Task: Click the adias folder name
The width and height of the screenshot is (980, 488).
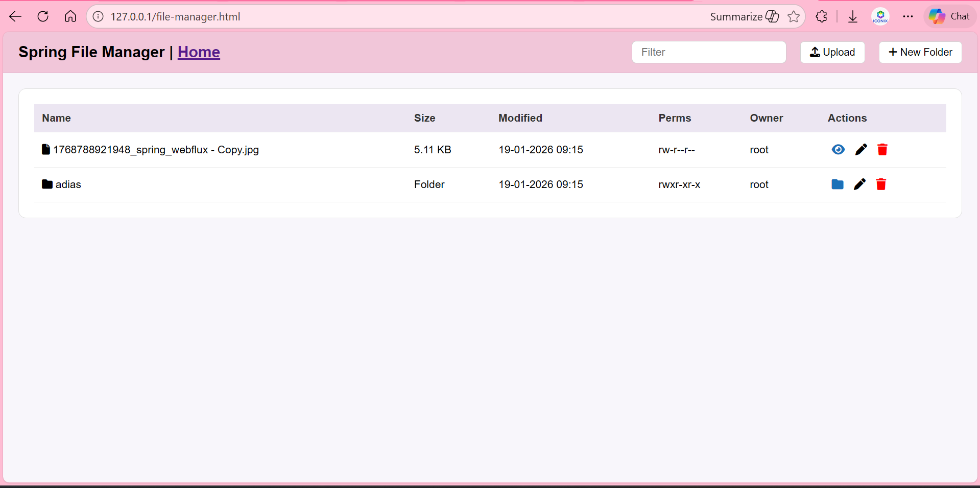Action: coord(68,184)
